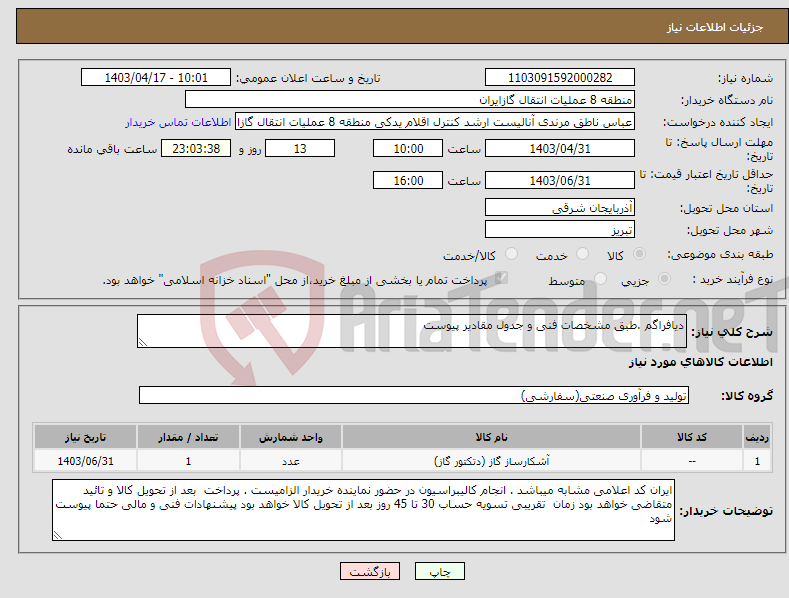Image resolution: width=789 pixels, height=598 pixels.
Task: Click the price validity time 16:00
Action: [408, 180]
